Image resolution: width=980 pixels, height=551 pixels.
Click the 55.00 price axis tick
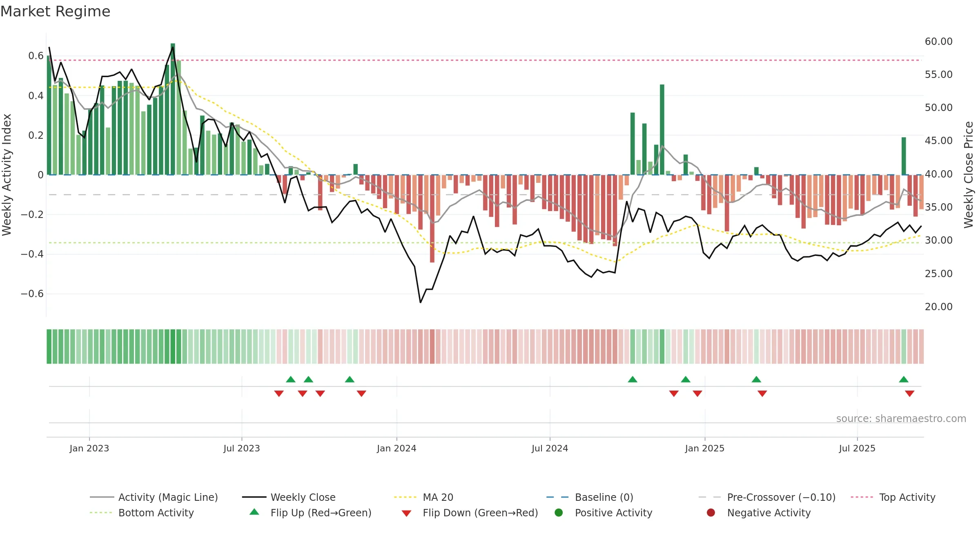pyautogui.click(x=939, y=74)
